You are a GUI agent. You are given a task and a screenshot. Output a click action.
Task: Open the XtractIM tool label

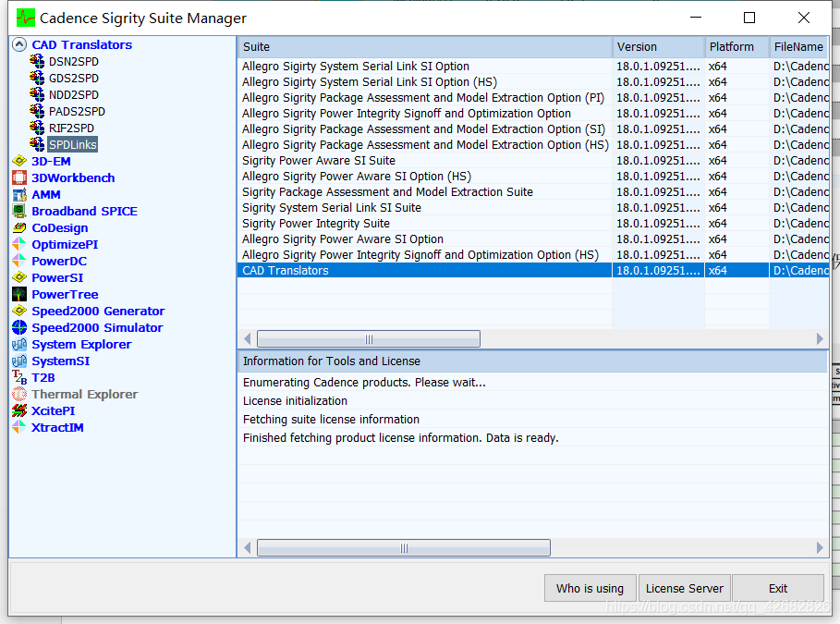[x=57, y=427]
